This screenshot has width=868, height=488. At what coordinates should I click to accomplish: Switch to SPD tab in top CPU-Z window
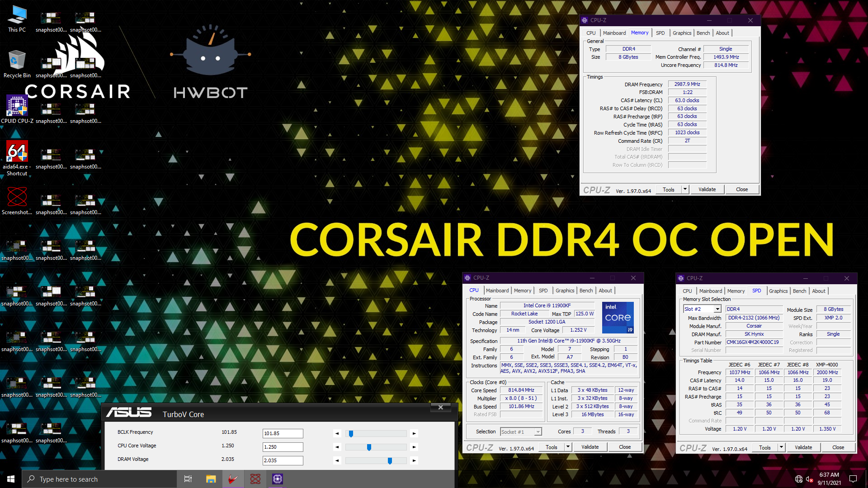(660, 33)
